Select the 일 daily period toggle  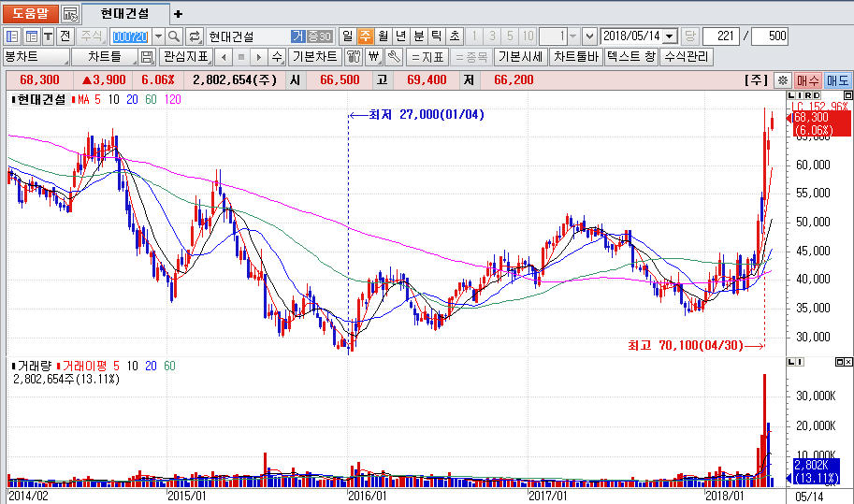pos(347,36)
